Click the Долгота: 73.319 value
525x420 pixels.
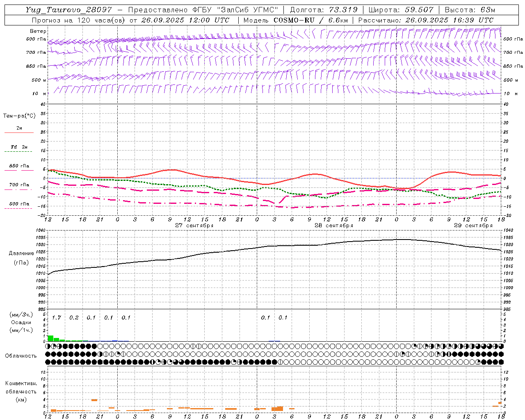pos(324,10)
